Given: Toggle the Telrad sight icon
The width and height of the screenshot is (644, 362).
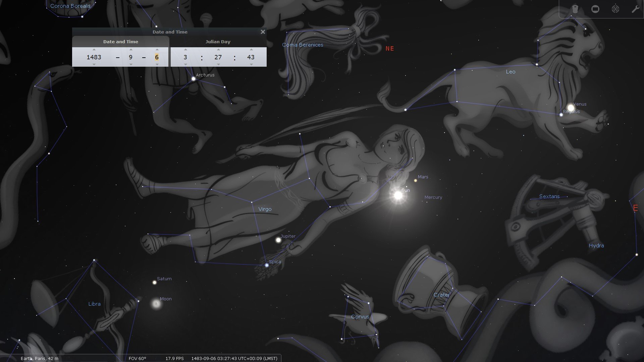Looking at the screenshot, I should (615, 9).
